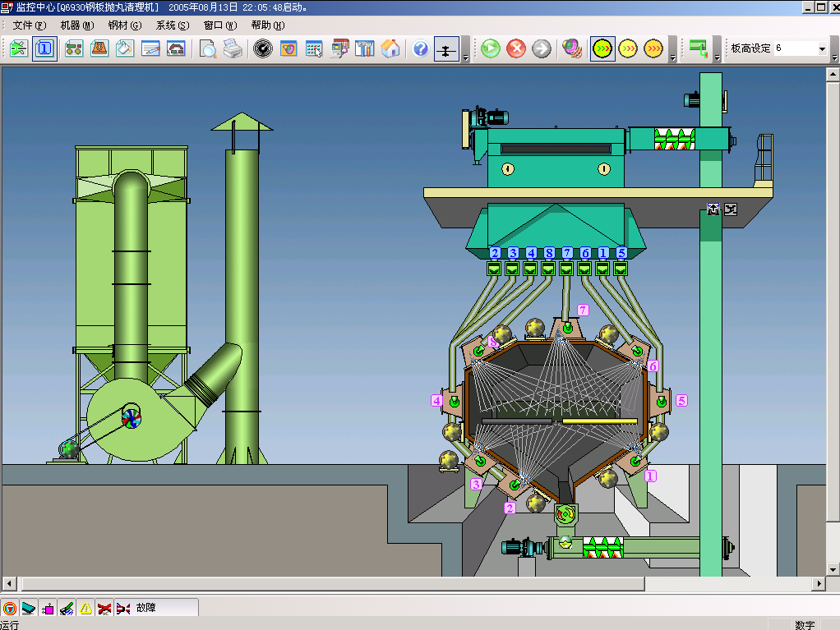Screen dimensions: 840x630
Task: Click the print preview magnifier icon
Action: pyautogui.click(x=208, y=48)
